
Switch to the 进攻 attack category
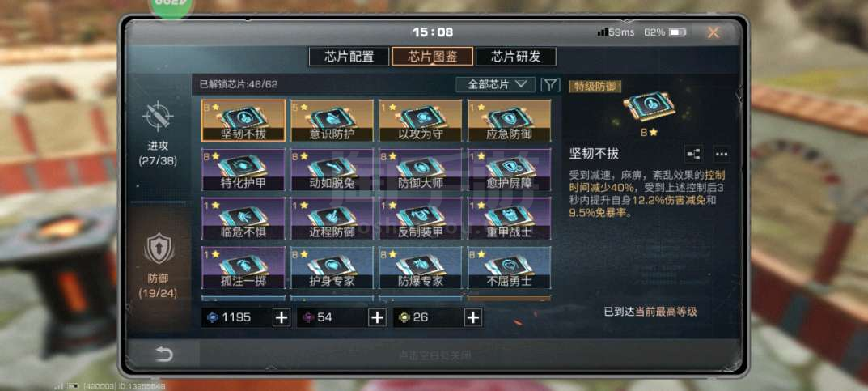pos(158,133)
